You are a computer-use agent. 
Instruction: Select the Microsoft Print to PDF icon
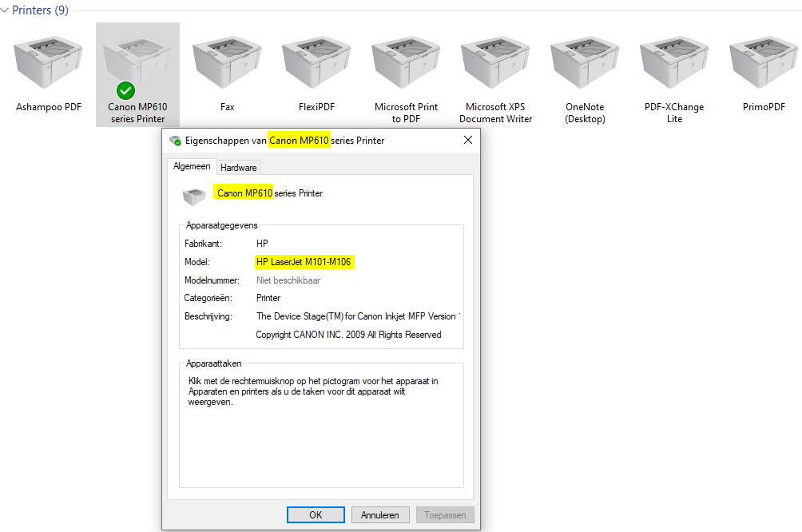point(406,62)
